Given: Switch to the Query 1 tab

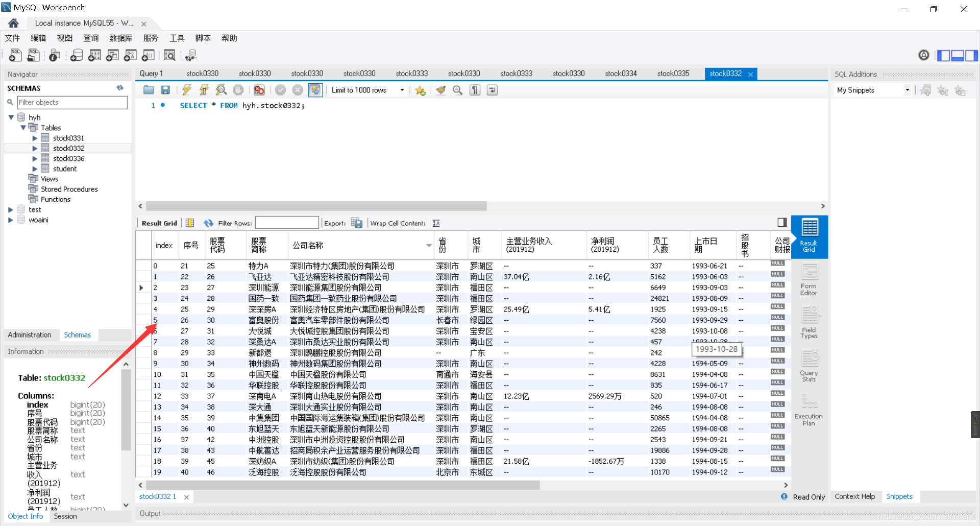Looking at the screenshot, I should pos(152,74).
